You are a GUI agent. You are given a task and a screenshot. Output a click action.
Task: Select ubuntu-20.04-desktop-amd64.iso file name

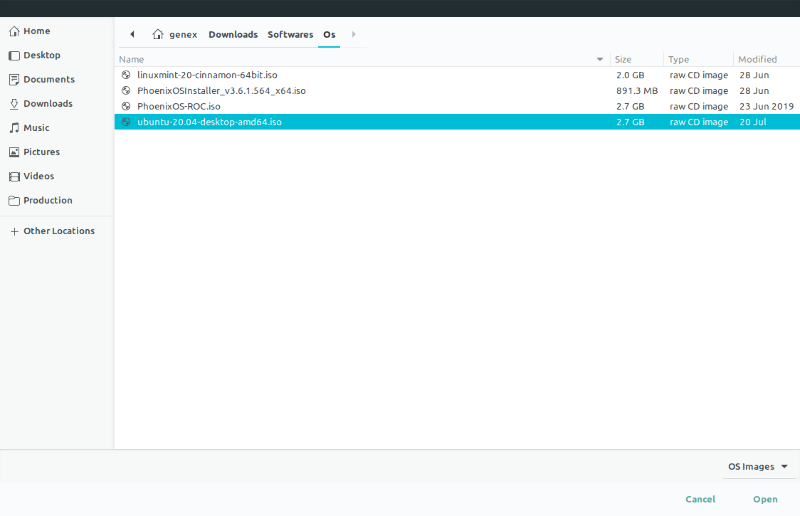tap(209, 122)
